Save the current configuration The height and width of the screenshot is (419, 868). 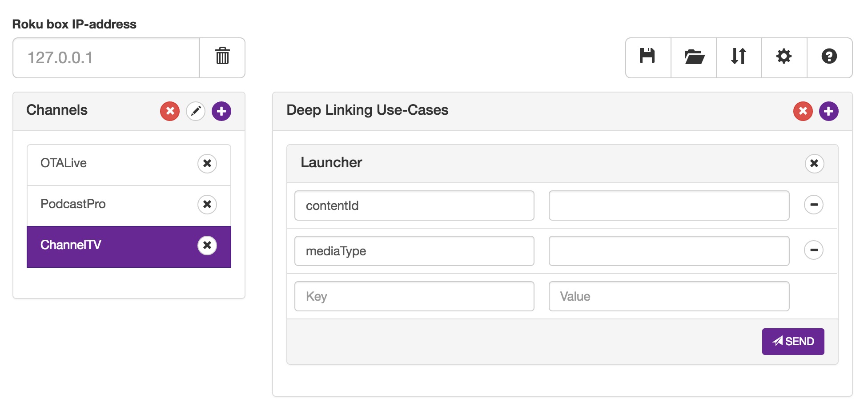pos(647,57)
